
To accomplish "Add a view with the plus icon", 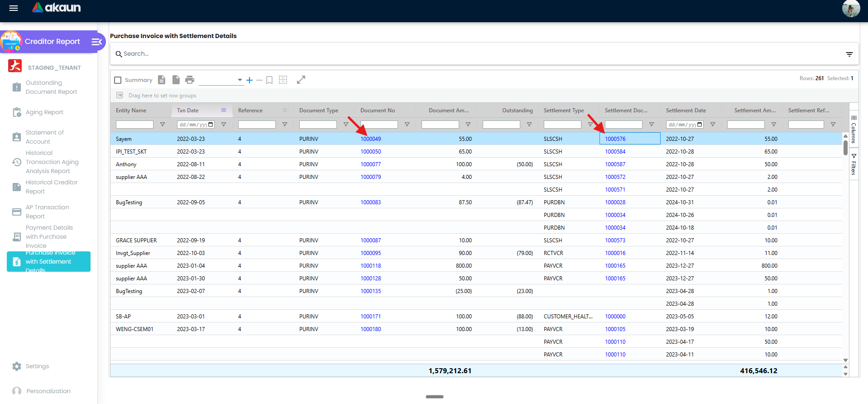I will tap(249, 80).
